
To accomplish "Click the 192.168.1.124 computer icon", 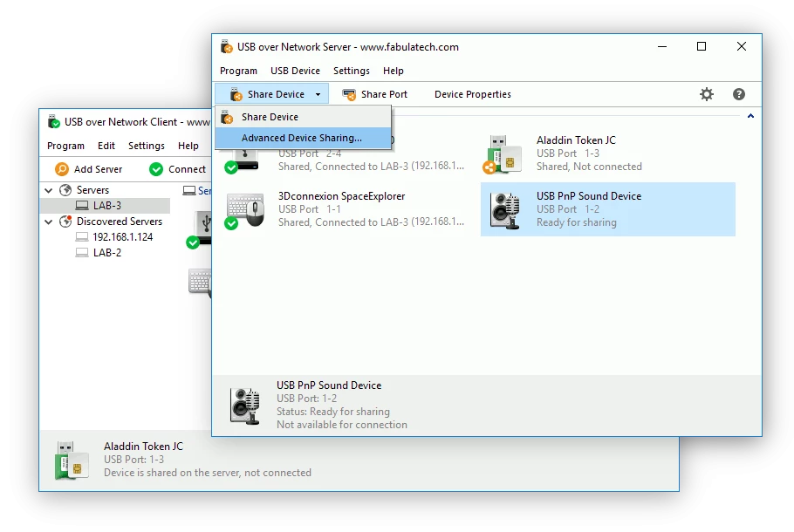I will pos(81,237).
